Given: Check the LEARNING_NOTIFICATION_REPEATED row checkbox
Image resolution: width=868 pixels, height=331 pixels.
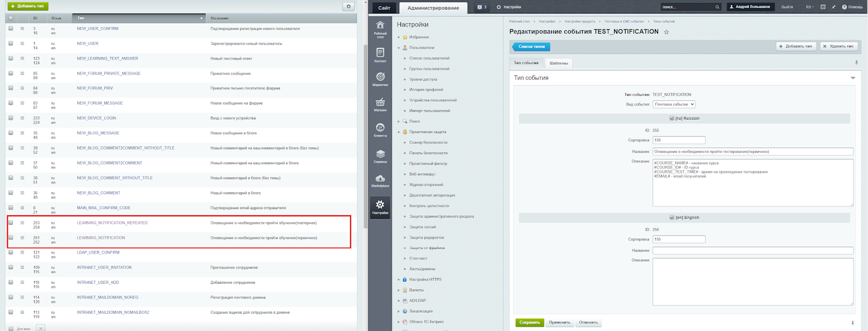Looking at the screenshot, I should click(10, 222).
